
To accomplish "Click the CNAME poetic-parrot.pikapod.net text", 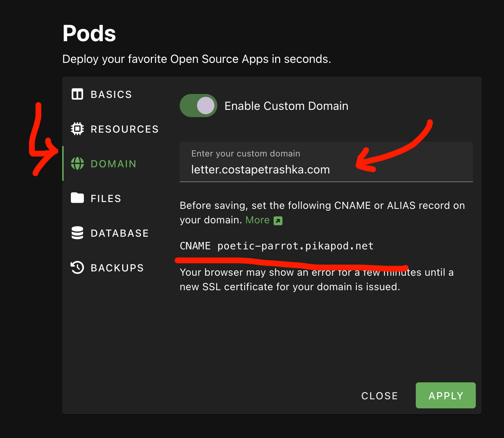I will click(277, 246).
